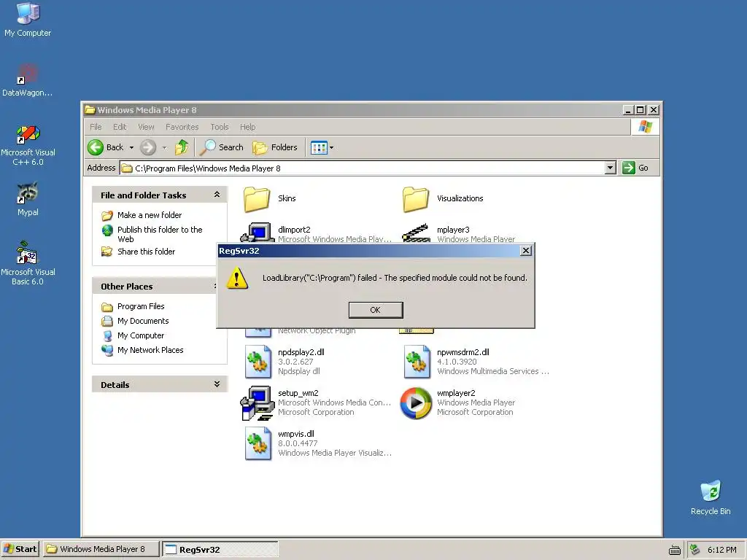Screen dimensions: 747x560
Task: Click the 6:12 PM taskbar clock
Action: click(721, 550)
